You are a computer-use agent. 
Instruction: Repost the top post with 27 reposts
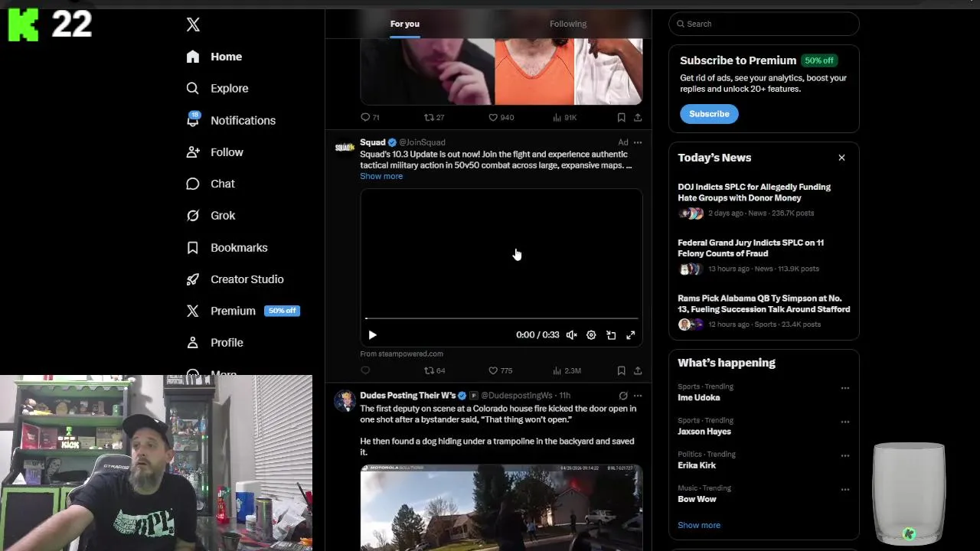tap(434, 117)
